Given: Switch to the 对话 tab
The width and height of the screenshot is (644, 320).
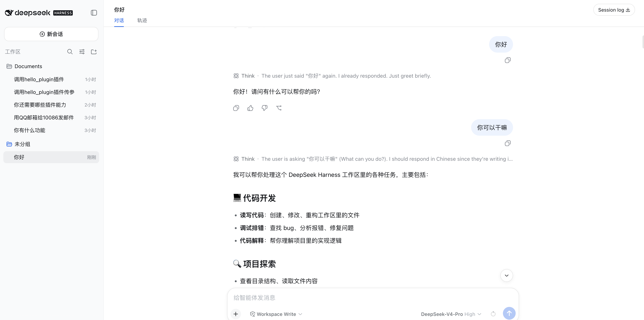Looking at the screenshot, I should pyautogui.click(x=119, y=21).
